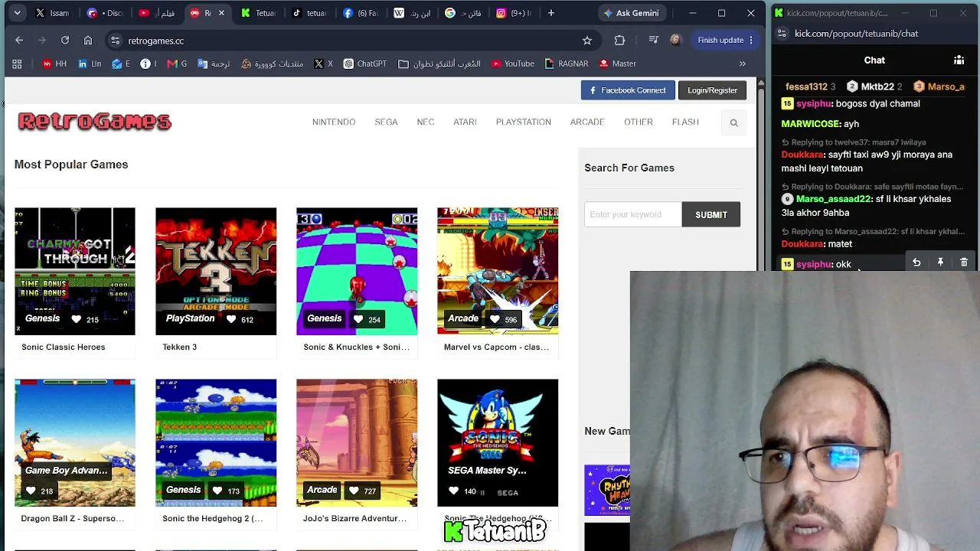Close the RetroGames tab
980x551 pixels.
[x=221, y=13]
